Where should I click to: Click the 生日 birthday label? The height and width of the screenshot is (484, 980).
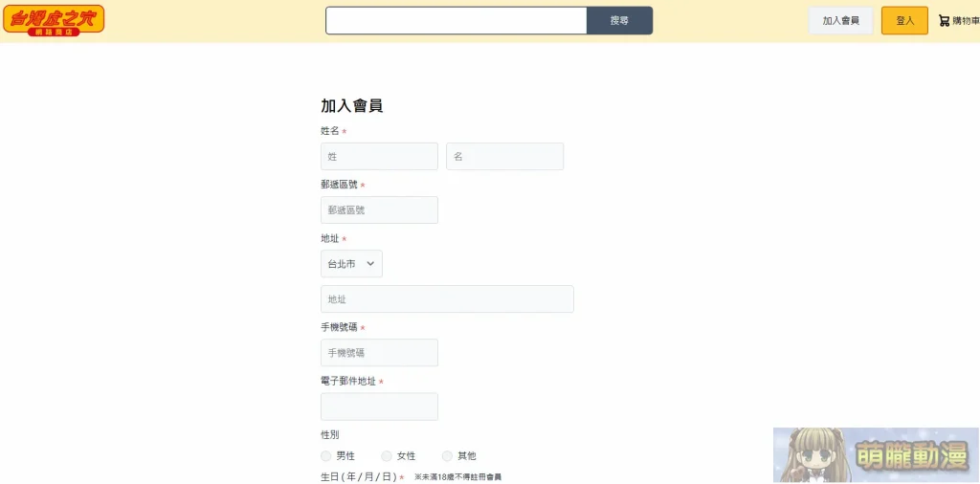point(358,476)
